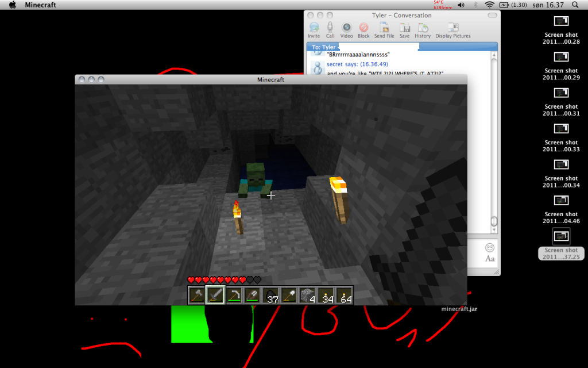588x368 pixels.
Task: Open the Apple menu
Action: point(12,5)
